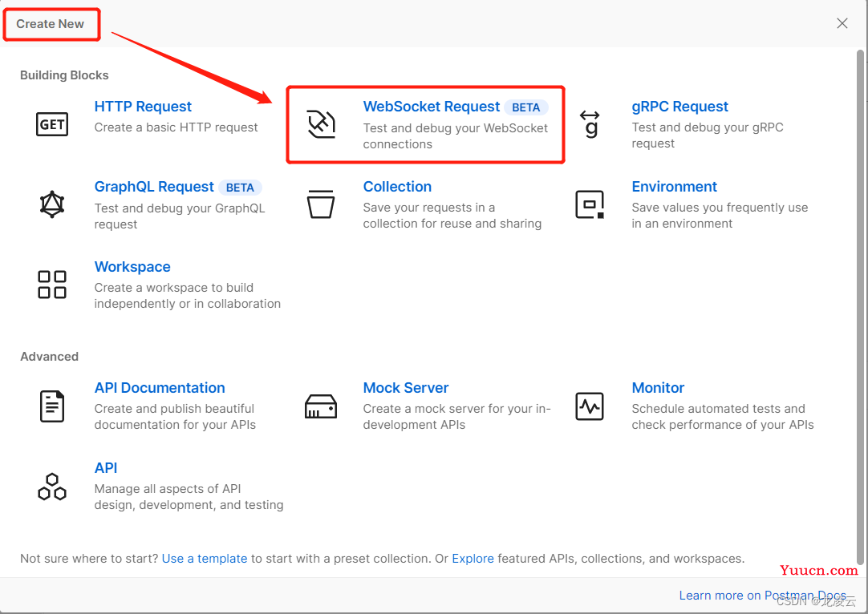Click the Mock Server hardware icon
This screenshot has height=614, width=868.
point(321,406)
